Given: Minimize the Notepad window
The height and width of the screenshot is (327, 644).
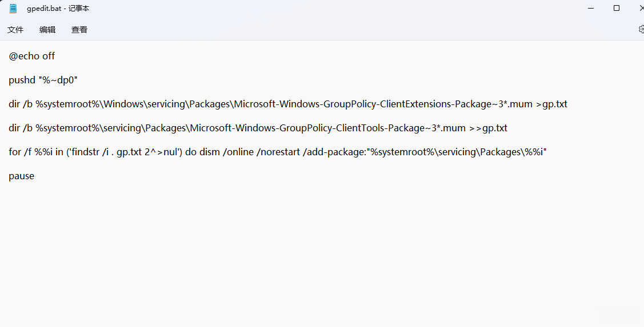Looking at the screenshot, I should click(x=589, y=8).
